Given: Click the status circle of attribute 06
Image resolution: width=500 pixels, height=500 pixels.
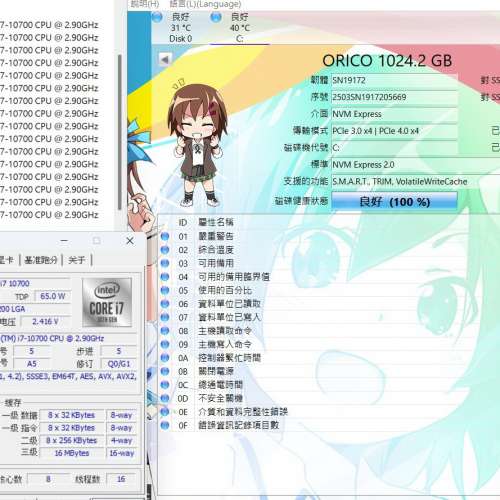Looking at the screenshot, I should click(165, 304).
